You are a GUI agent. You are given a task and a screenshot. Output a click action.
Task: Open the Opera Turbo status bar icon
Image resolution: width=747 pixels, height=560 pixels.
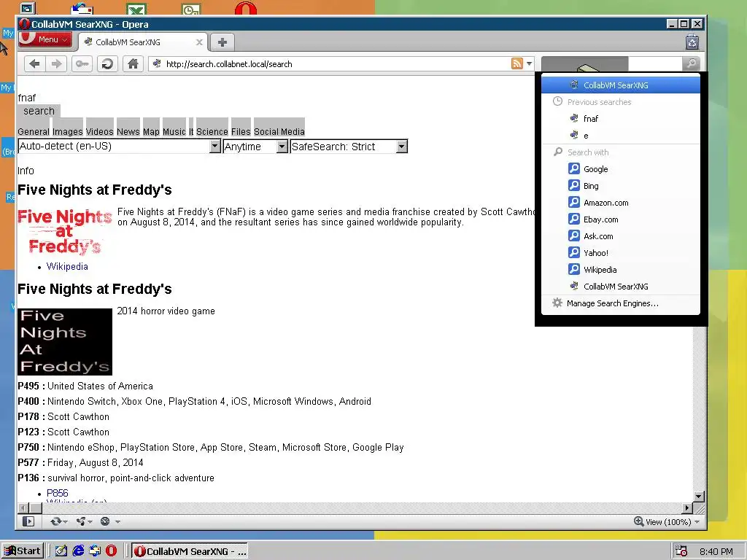pyautogui.click(x=105, y=521)
